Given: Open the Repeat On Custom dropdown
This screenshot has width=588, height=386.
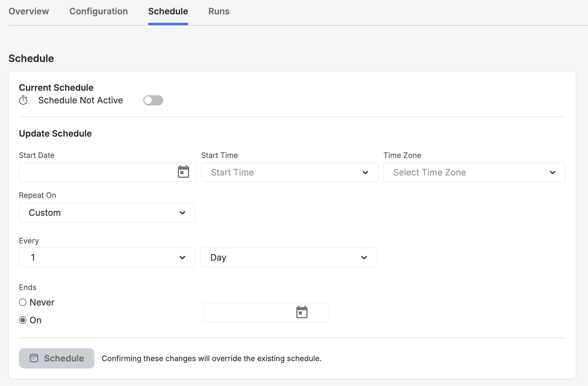Looking at the screenshot, I should [107, 213].
